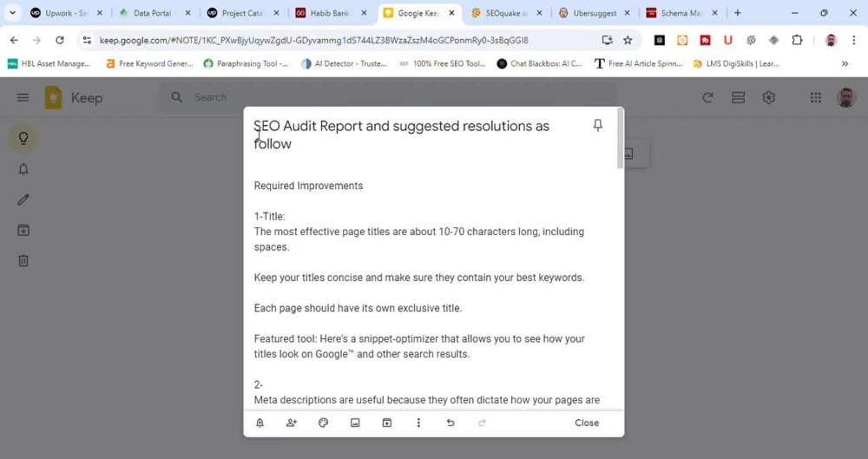Screen dimensions: 868x459
Task: Switch to the Upwork tab
Action: coord(65,13)
